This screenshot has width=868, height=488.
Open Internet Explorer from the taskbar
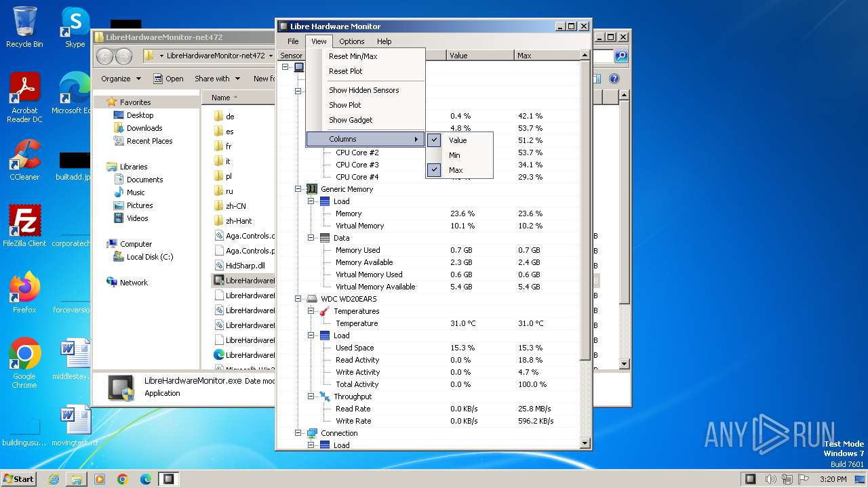pos(54,479)
